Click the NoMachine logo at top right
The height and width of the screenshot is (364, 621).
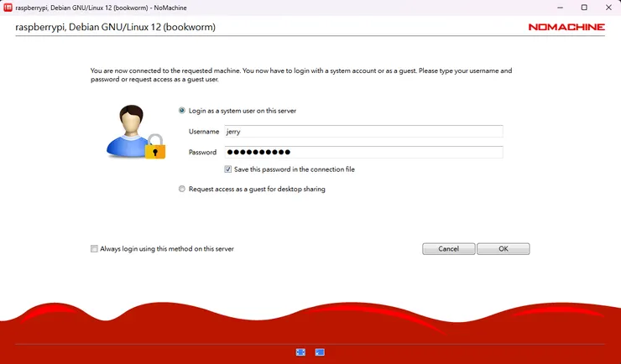pos(566,27)
